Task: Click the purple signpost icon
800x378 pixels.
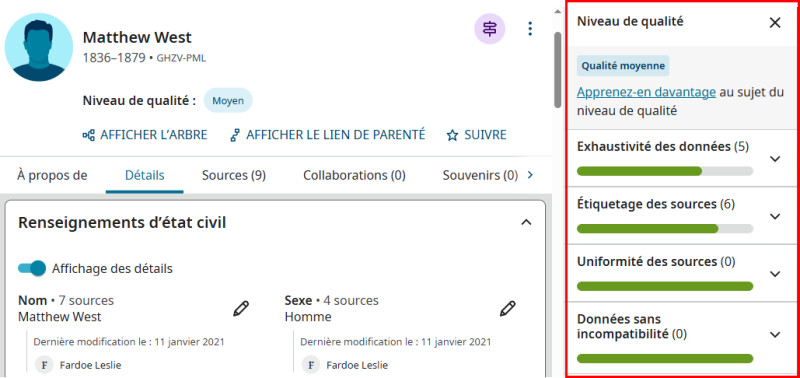Action: (489, 29)
